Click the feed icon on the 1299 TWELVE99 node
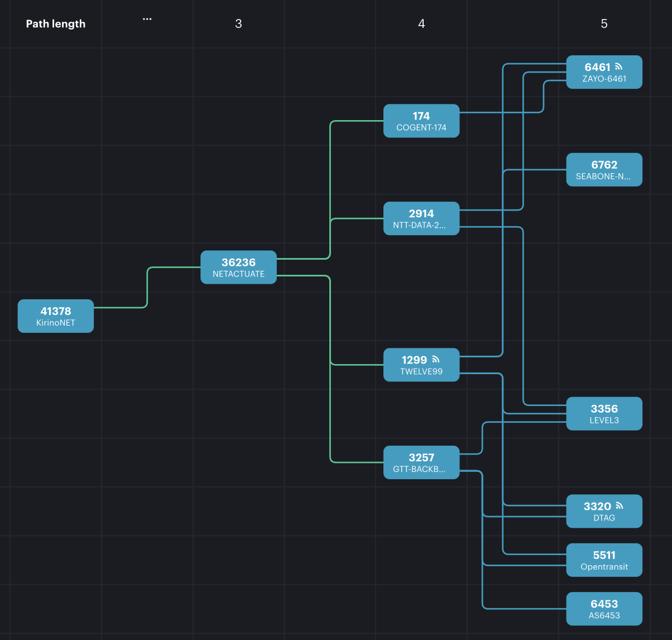672x640 pixels. click(436, 360)
